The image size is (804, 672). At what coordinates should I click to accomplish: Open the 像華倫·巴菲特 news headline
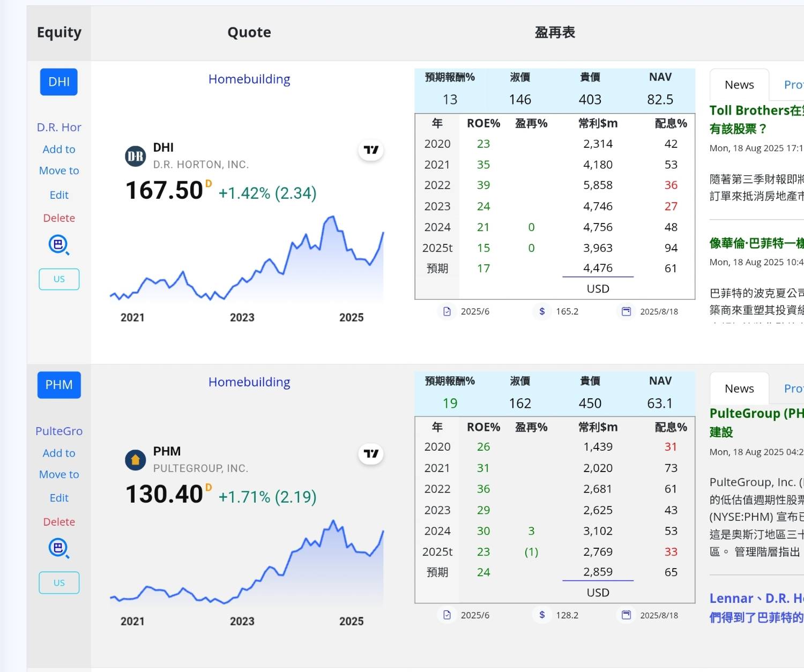[x=756, y=243]
